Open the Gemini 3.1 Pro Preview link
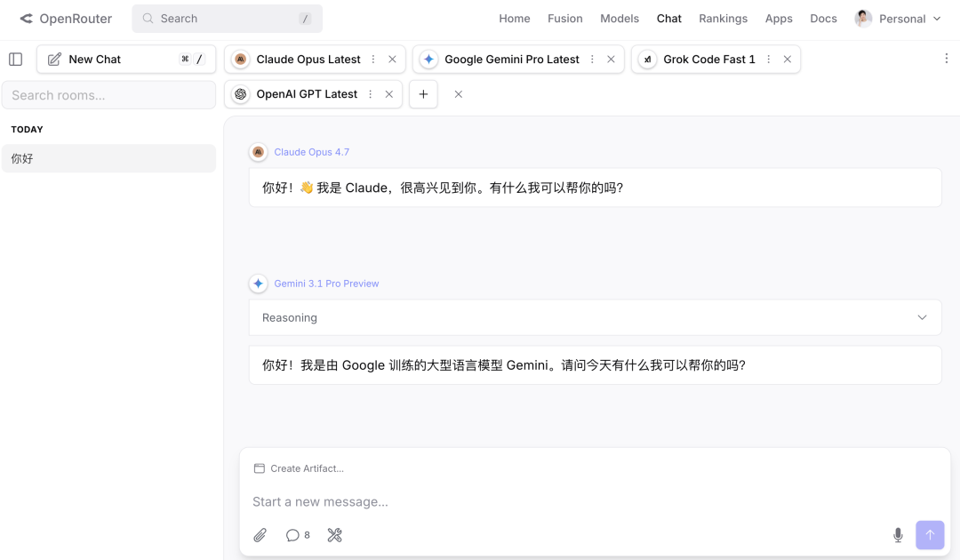The height and width of the screenshot is (560, 960). click(326, 284)
